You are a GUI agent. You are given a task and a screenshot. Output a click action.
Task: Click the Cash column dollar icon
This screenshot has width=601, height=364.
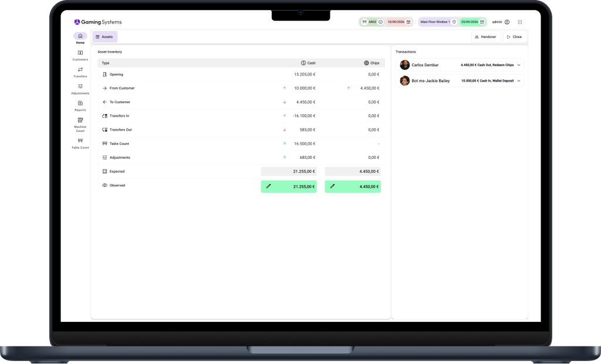(x=303, y=63)
